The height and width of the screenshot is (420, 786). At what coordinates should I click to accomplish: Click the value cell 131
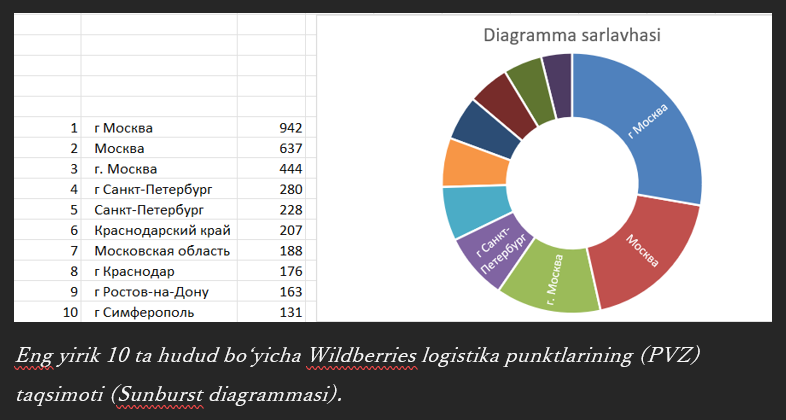pyautogui.click(x=271, y=313)
